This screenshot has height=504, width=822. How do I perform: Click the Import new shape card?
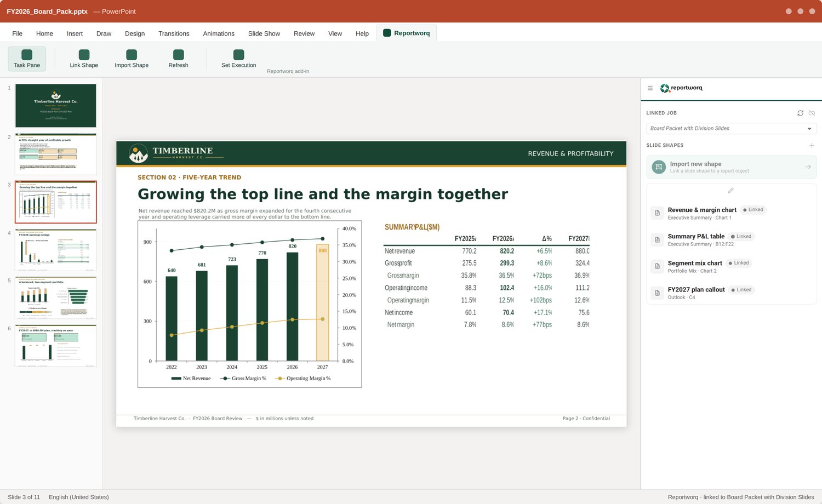coord(731,167)
